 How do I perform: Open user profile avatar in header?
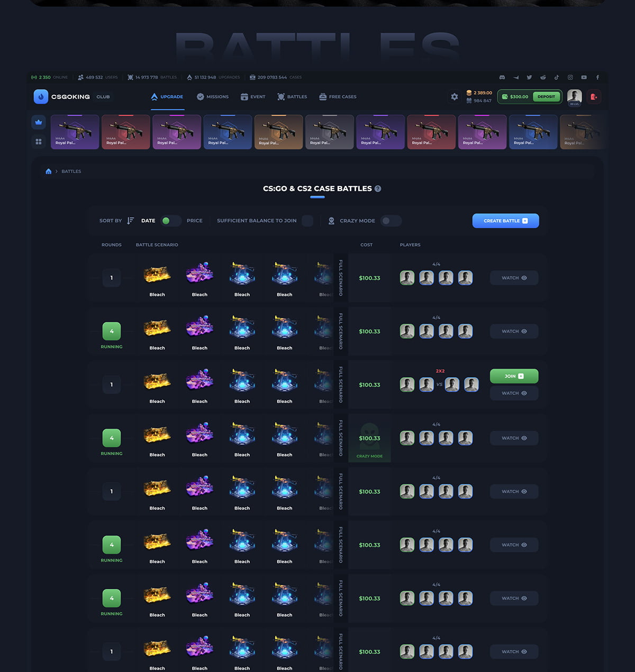pos(574,96)
